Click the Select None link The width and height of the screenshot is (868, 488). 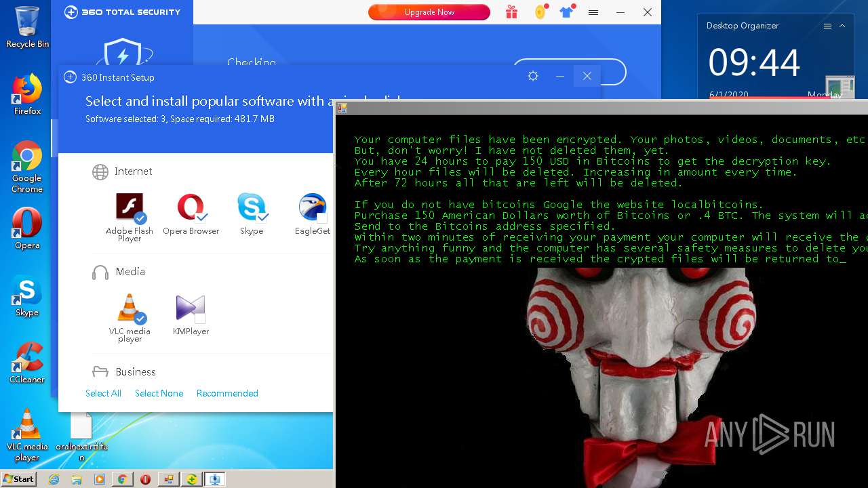pyautogui.click(x=159, y=393)
